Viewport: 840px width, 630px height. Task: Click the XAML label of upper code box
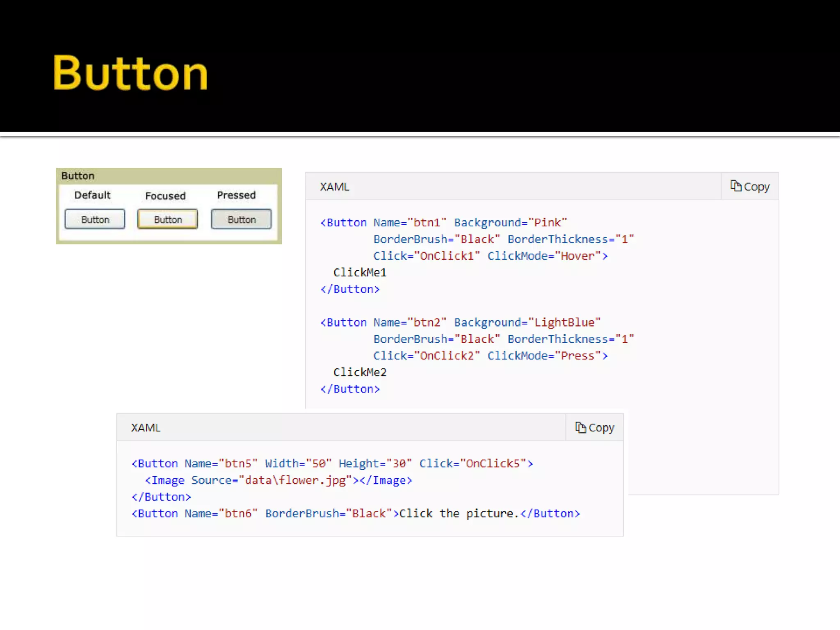point(334,187)
